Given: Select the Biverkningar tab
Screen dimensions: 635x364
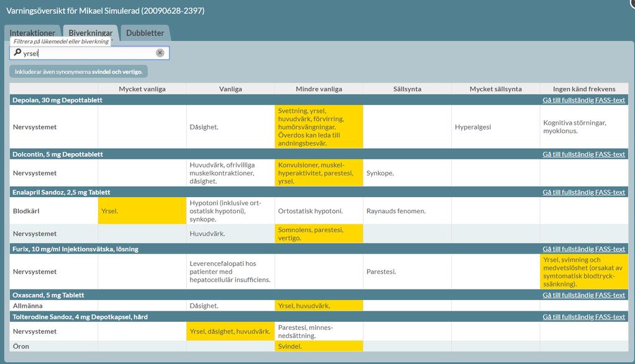Looking at the screenshot, I should tap(90, 33).
